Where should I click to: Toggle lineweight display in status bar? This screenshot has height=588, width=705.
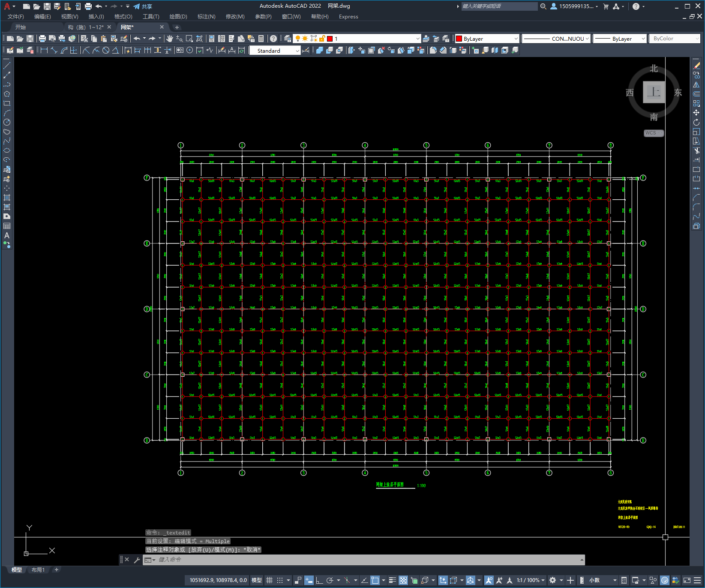coord(392,580)
